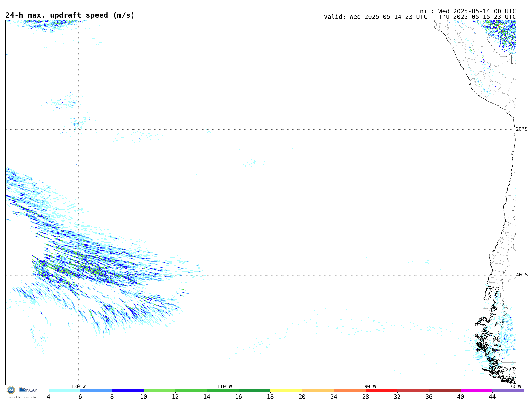Image resolution: width=532 pixels, height=400 pixels.
Task: Click the colorbar tick label '12'
Action: (175, 397)
